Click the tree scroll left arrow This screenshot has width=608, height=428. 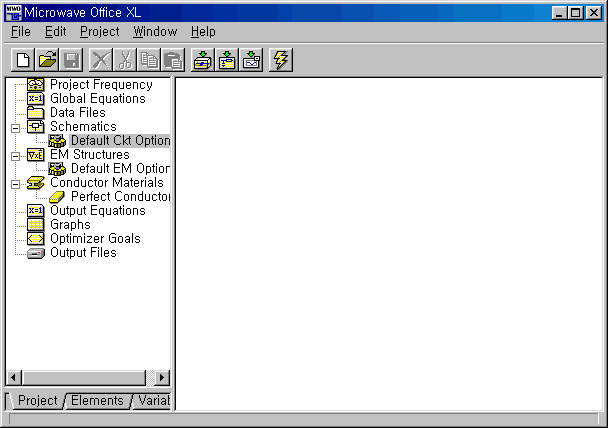click(14, 378)
